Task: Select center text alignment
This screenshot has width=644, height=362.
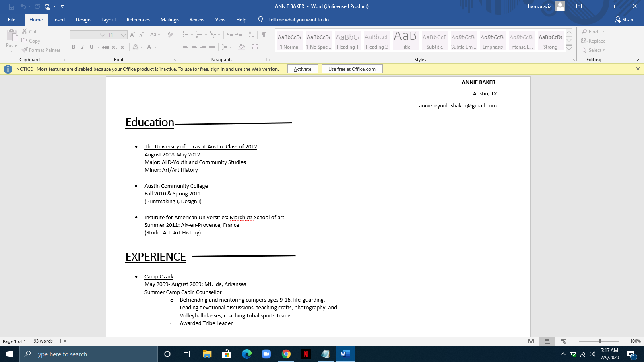Action: pyautogui.click(x=194, y=47)
